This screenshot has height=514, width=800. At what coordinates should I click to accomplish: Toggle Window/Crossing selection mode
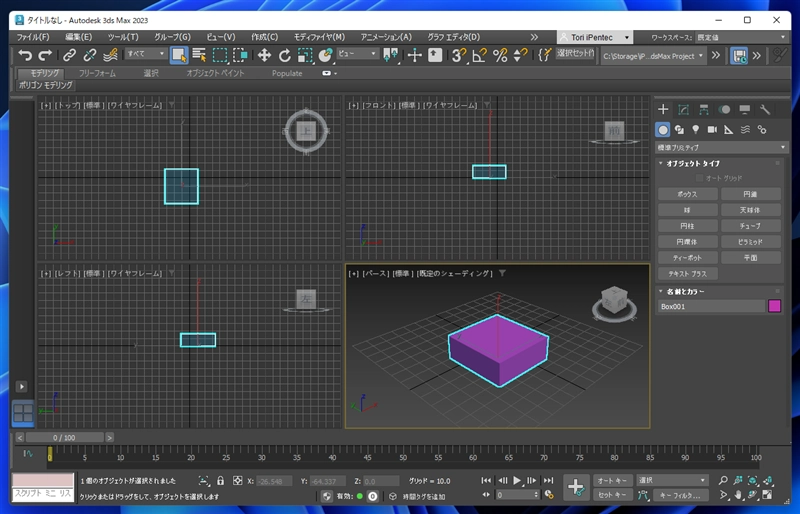pyautogui.click(x=240, y=55)
